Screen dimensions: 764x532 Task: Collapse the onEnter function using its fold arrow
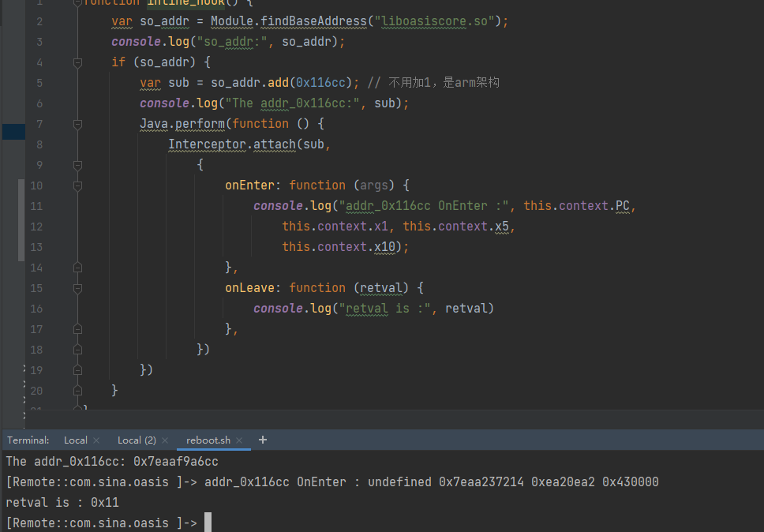coord(77,185)
